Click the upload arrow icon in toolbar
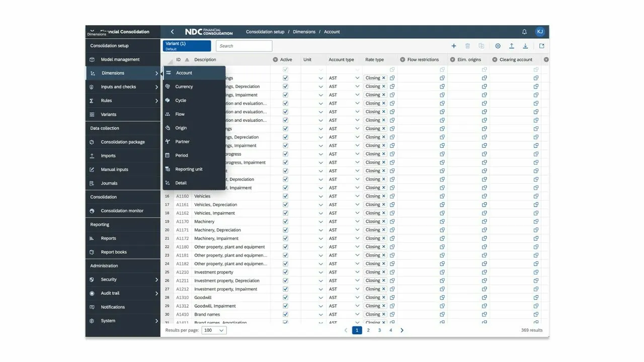Image resolution: width=644 pixels, height=362 pixels. click(x=511, y=46)
